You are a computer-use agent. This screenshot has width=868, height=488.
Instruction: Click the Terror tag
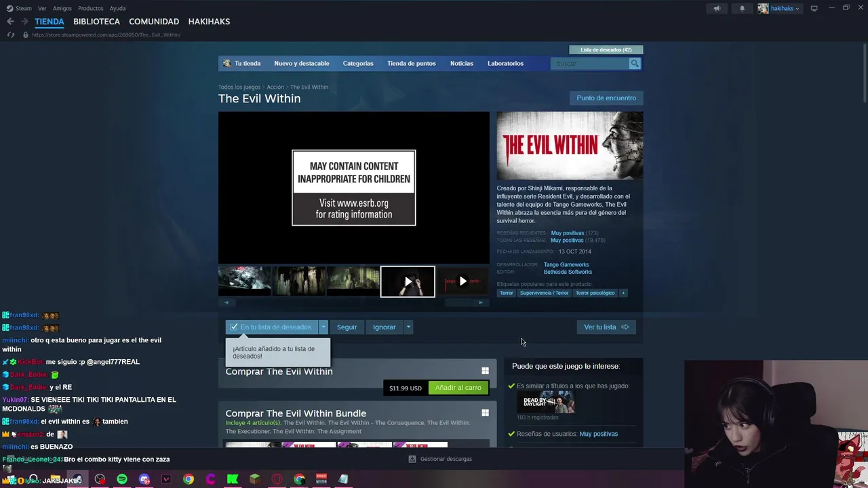[507, 293]
